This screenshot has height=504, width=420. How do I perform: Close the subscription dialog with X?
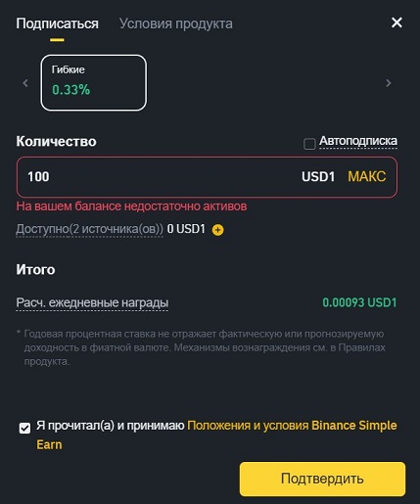click(397, 23)
